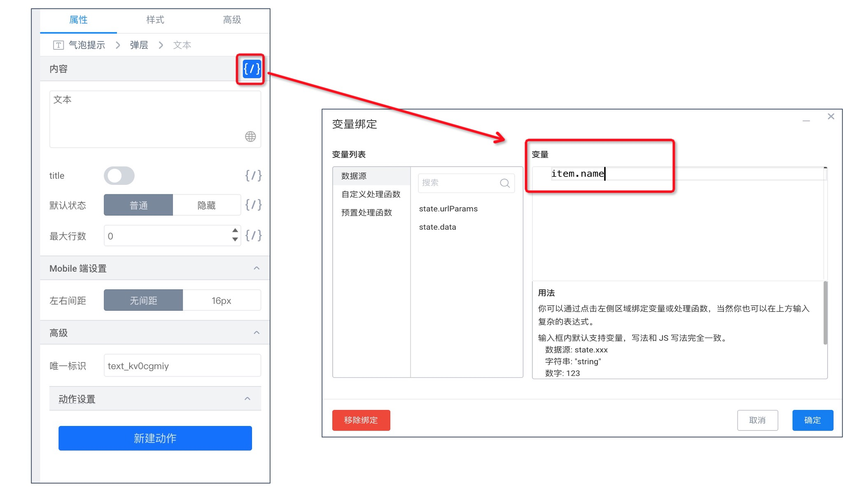Go to 气泡提示 in breadcrumb

click(87, 45)
